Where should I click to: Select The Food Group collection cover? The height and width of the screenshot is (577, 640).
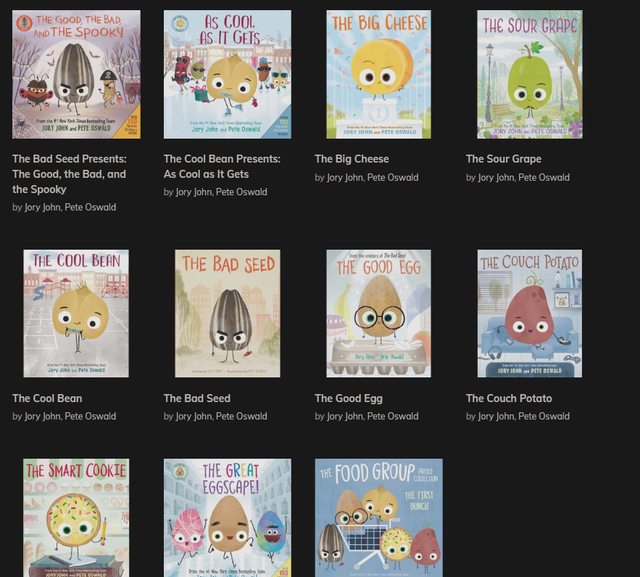coord(378,517)
